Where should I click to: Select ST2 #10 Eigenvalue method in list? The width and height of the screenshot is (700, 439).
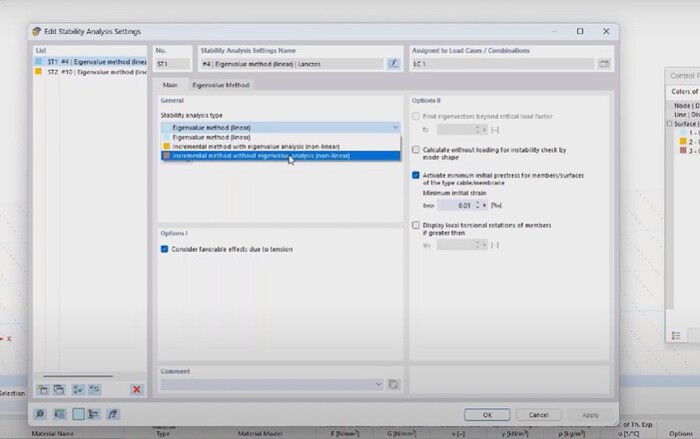pyautogui.click(x=88, y=72)
